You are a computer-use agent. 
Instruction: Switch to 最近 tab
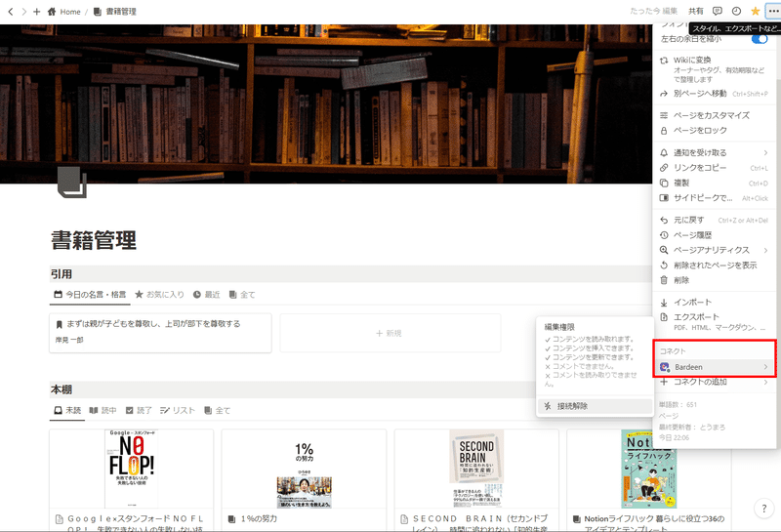pyautogui.click(x=207, y=295)
